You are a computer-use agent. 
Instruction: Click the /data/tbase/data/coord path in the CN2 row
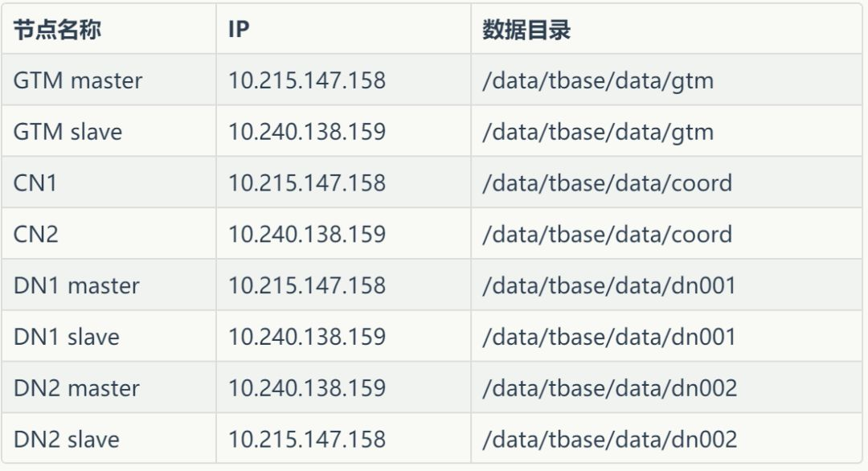(x=607, y=234)
